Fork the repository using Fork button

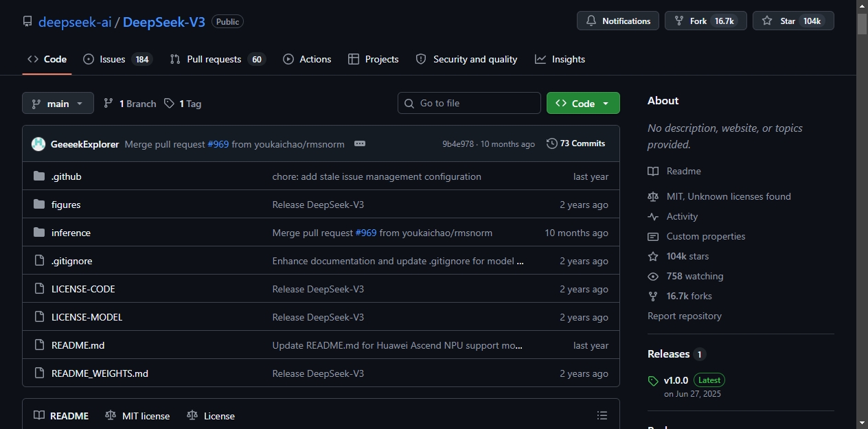pos(705,21)
